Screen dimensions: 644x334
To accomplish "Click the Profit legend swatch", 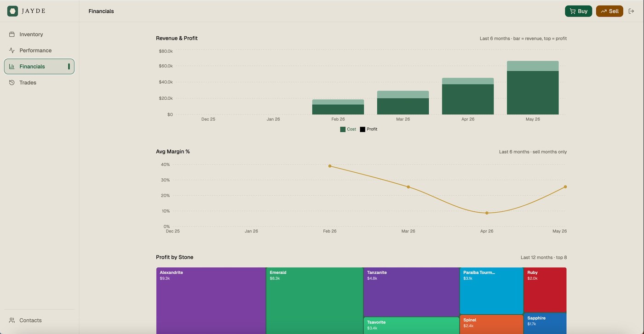I will [x=362, y=130].
